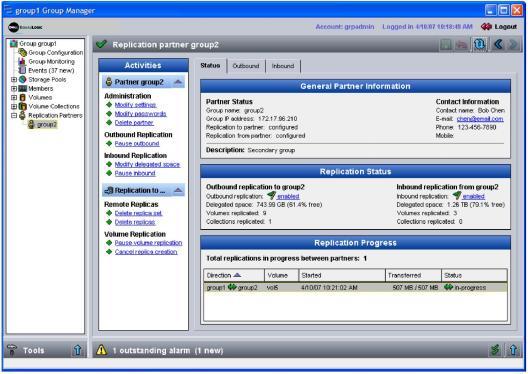Click the print icon in panel header
This screenshot has width=528, height=374.
461,44
